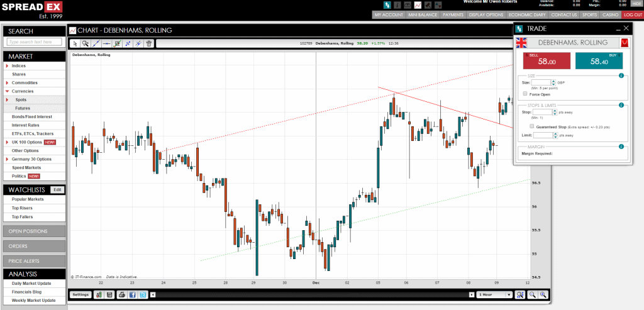The image size is (644, 310).
Task: Expand the Indices market category
Action: pos(19,65)
